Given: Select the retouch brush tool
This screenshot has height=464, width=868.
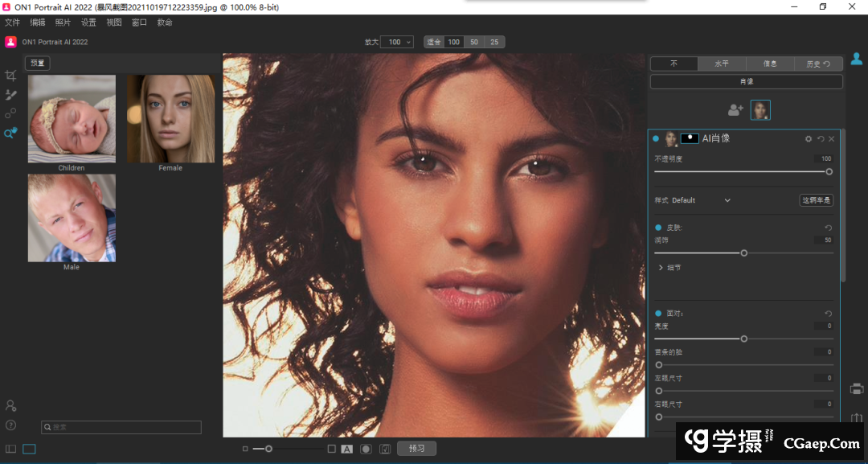Looking at the screenshot, I should [x=10, y=95].
